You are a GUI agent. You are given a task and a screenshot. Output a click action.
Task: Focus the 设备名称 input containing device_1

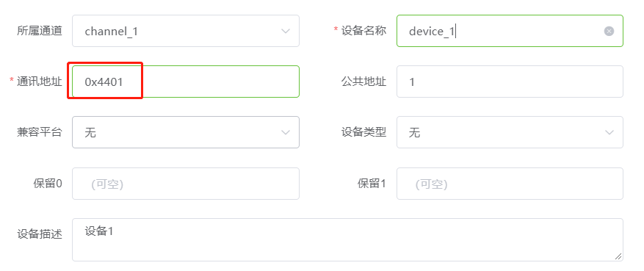510,31
